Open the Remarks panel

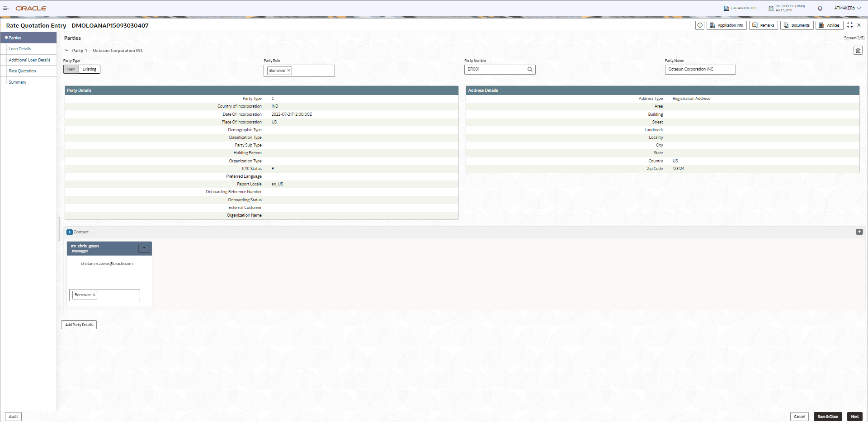pyautogui.click(x=763, y=25)
